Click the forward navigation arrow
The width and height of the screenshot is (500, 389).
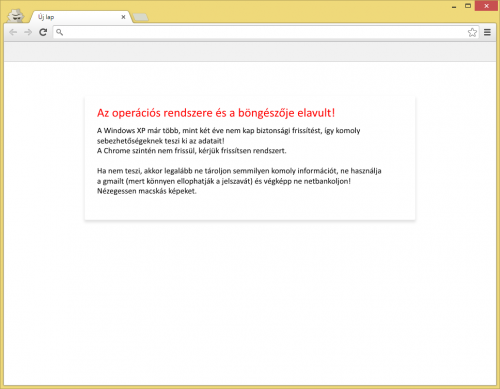(28, 32)
